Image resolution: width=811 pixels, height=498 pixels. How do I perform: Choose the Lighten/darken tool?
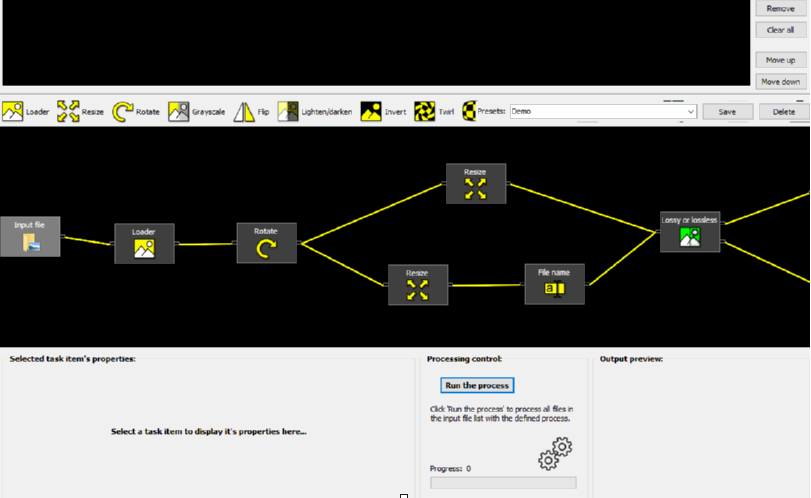tap(314, 111)
